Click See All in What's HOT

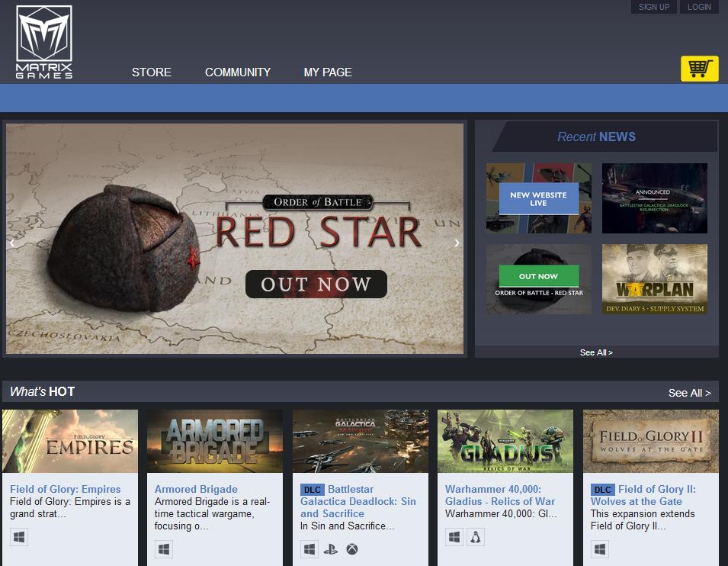689,393
